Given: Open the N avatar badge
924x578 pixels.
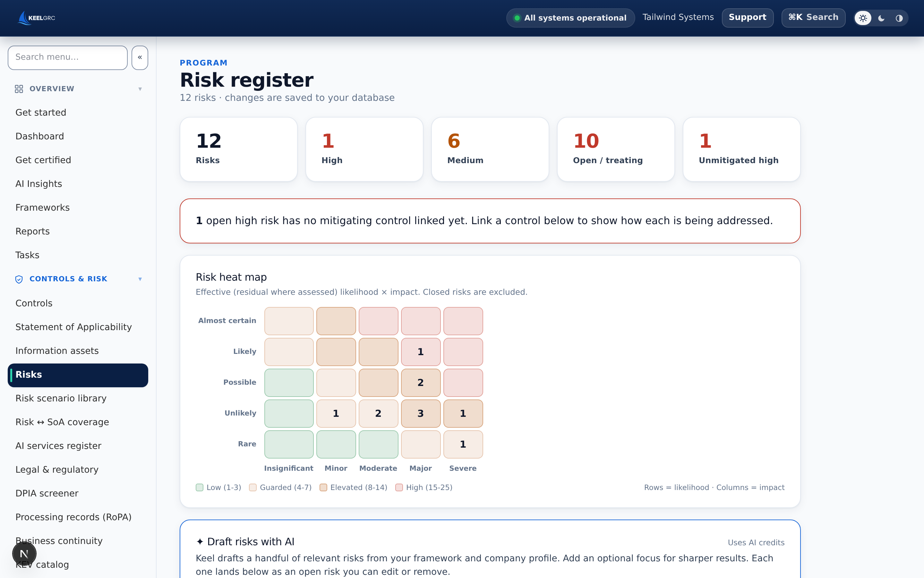Looking at the screenshot, I should pos(24,554).
